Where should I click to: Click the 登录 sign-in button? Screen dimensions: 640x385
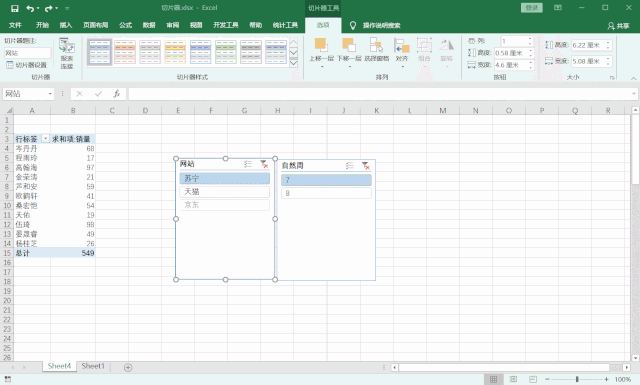531,8
